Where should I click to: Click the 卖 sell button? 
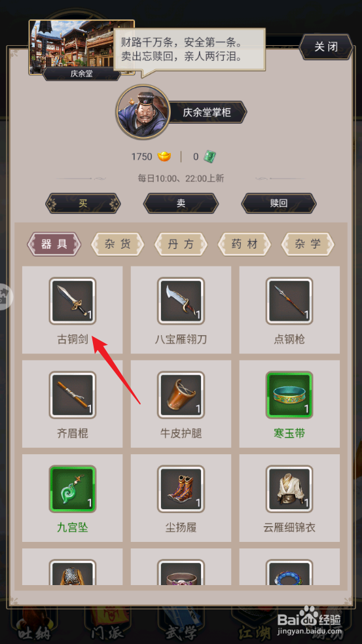[x=181, y=204]
